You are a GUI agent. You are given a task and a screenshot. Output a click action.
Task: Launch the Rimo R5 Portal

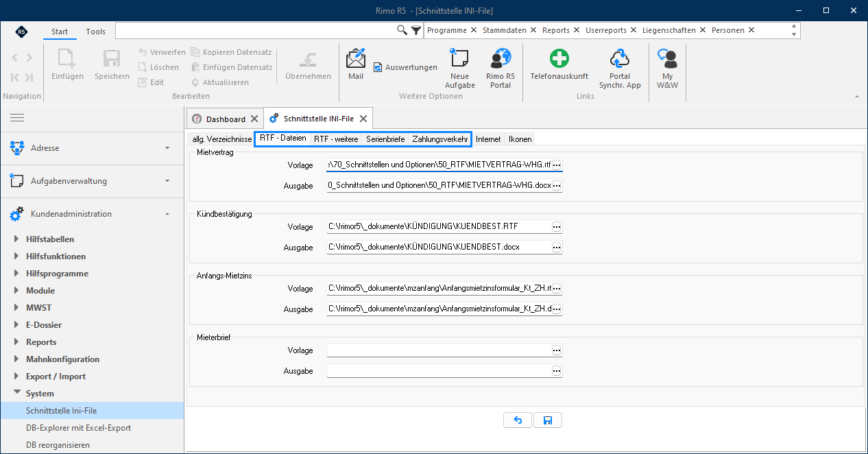tap(501, 69)
